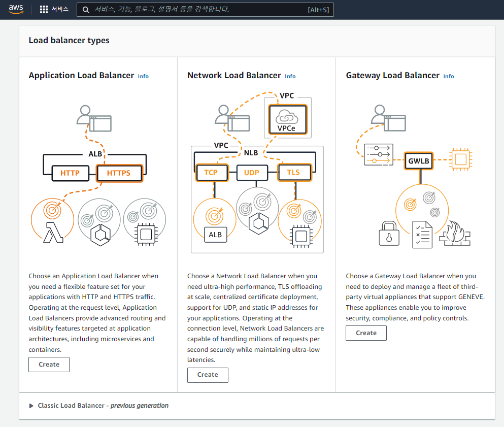Open Info link for Gateway Load Balancer

[448, 76]
